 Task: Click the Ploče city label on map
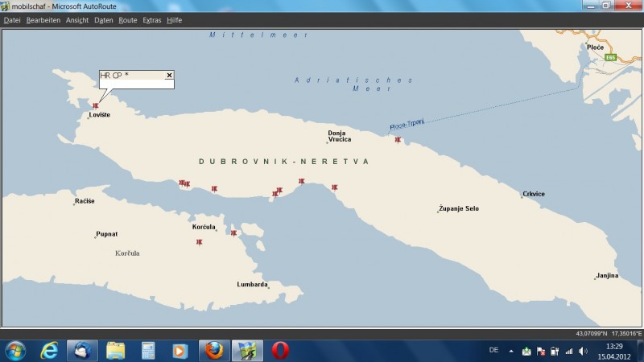pyautogui.click(x=595, y=47)
